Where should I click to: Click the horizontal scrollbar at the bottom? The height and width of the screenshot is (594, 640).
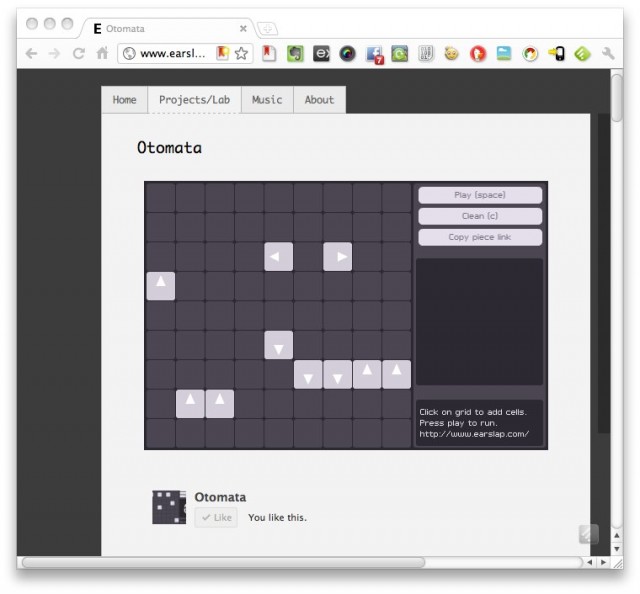(222, 563)
